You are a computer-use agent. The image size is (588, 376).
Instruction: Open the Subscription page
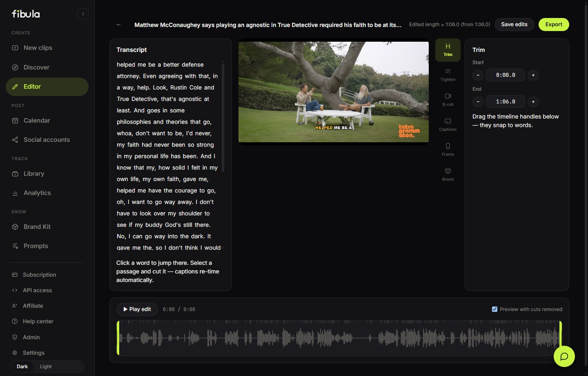click(x=47, y=275)
